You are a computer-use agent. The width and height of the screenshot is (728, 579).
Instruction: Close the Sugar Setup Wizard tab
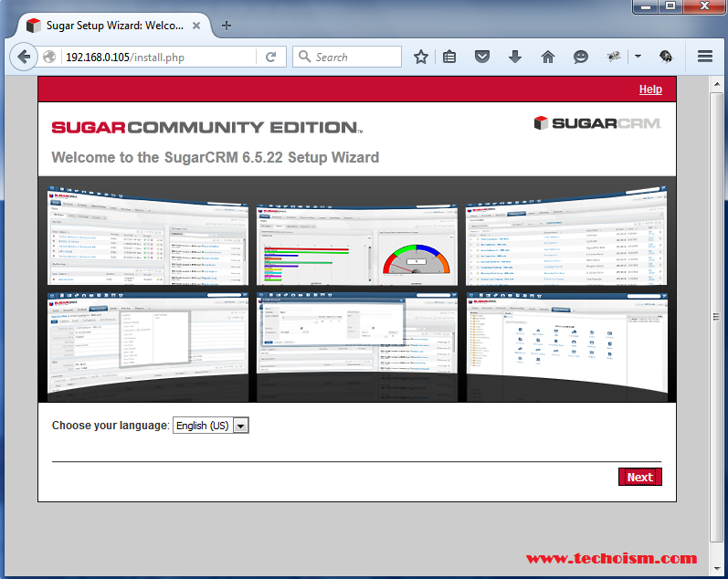[196, 26]
